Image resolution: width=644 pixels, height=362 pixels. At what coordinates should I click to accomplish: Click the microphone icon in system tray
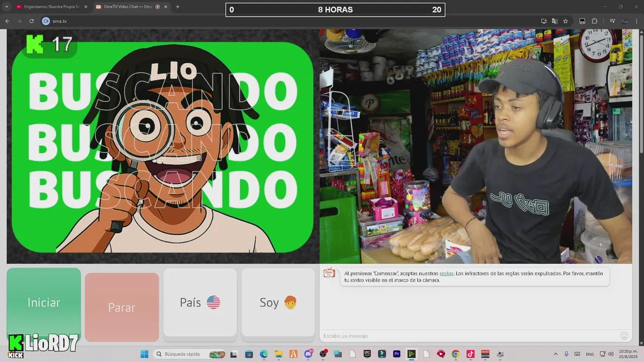[567, 354]
